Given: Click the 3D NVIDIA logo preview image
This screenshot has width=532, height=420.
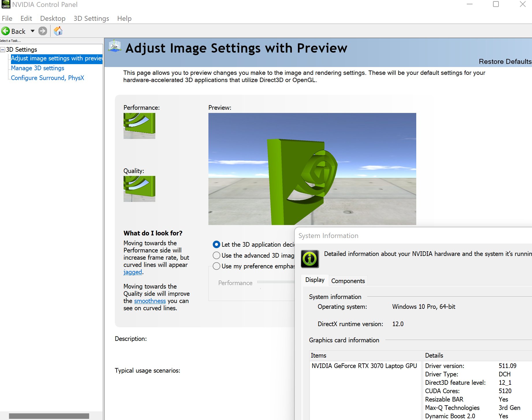Looking at the screenshot, I should click(x=312, y=169).
